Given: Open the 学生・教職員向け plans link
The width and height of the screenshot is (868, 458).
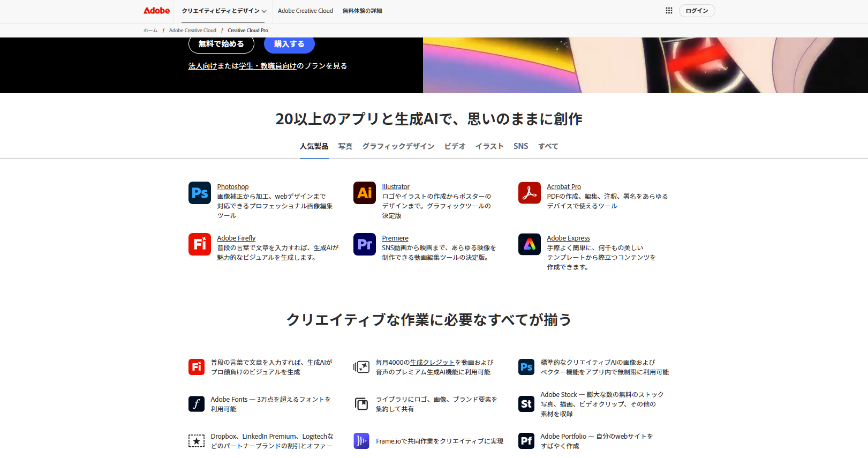Looking at the screenshot, I should pyautogui.click(x=268, y=66).
